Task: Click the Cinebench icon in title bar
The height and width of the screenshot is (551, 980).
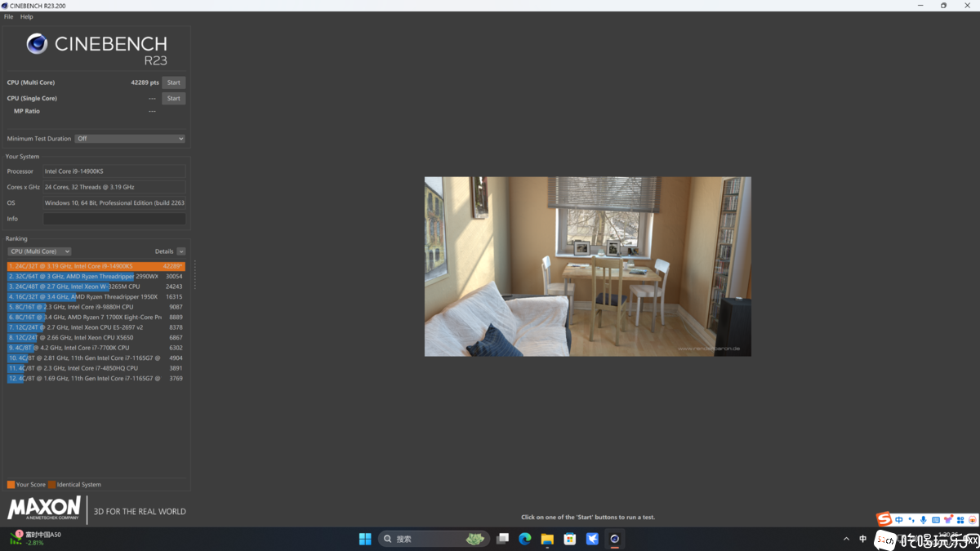Action: tap(5, 6)
